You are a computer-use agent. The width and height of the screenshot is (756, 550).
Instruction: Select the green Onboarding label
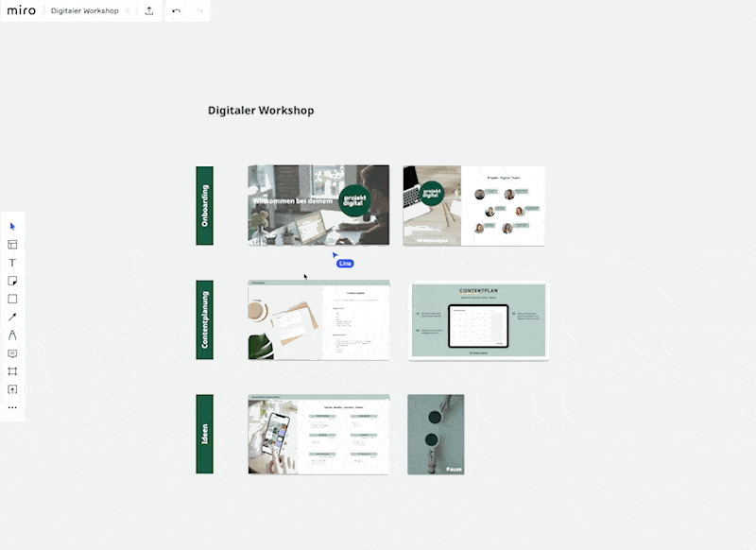(204, 206)
